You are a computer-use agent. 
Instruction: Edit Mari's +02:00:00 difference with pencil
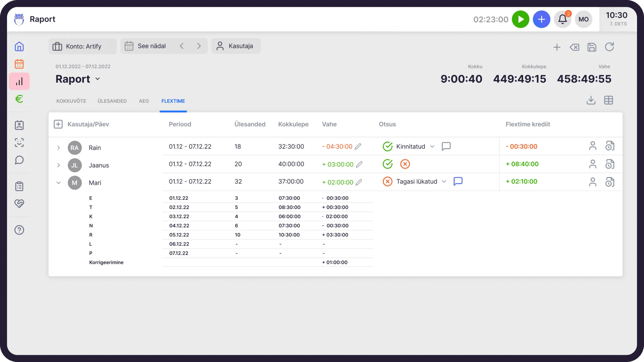coord(359,182)
